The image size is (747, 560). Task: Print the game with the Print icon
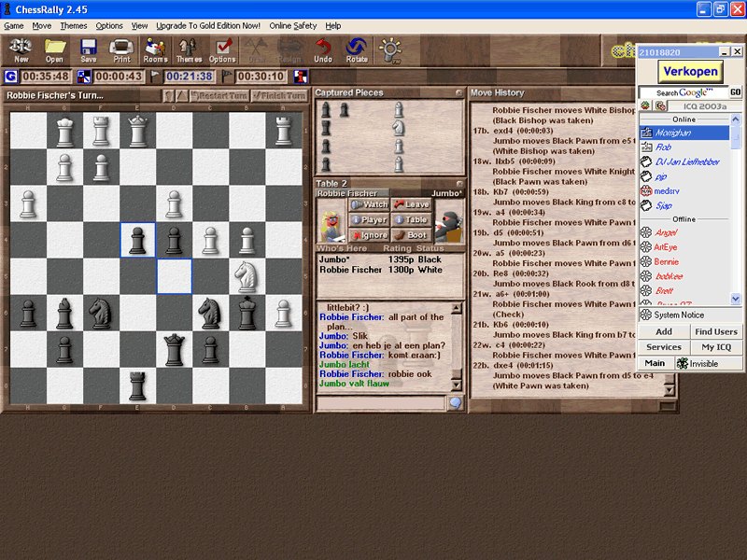click(121, 49)
